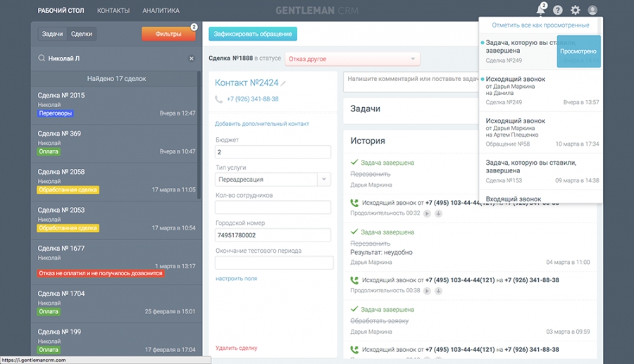Clear search with the X icon
The width and height of the screenshot is (634, 364).
[x=191, y=58]
